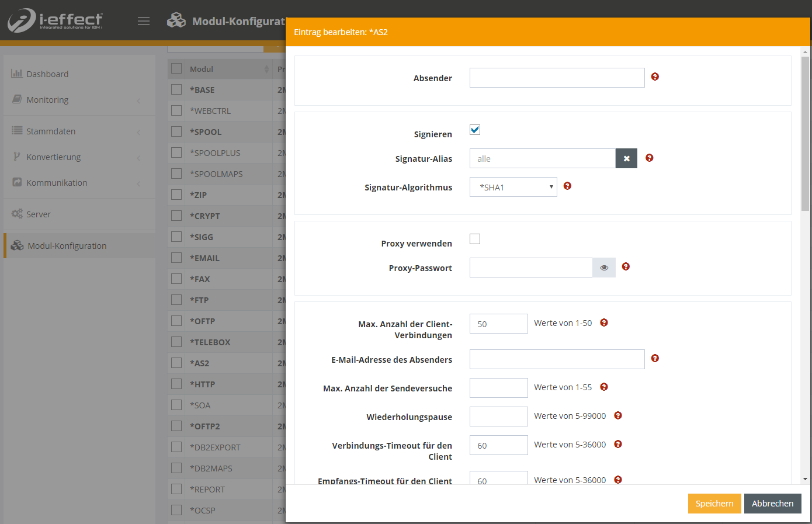The width and height of the screenshot is (812, 524).
Task: Tick the checkbox for *CRYPT module row
Action: tap(176, 216)
